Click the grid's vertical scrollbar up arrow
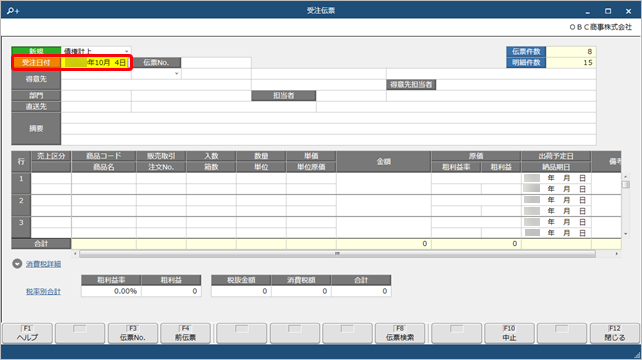Screen dimensions: 642x360 pos(625,177)
